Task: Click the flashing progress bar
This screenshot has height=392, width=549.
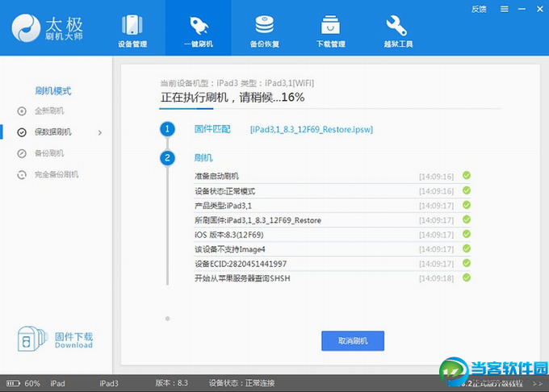Action: 329,109
